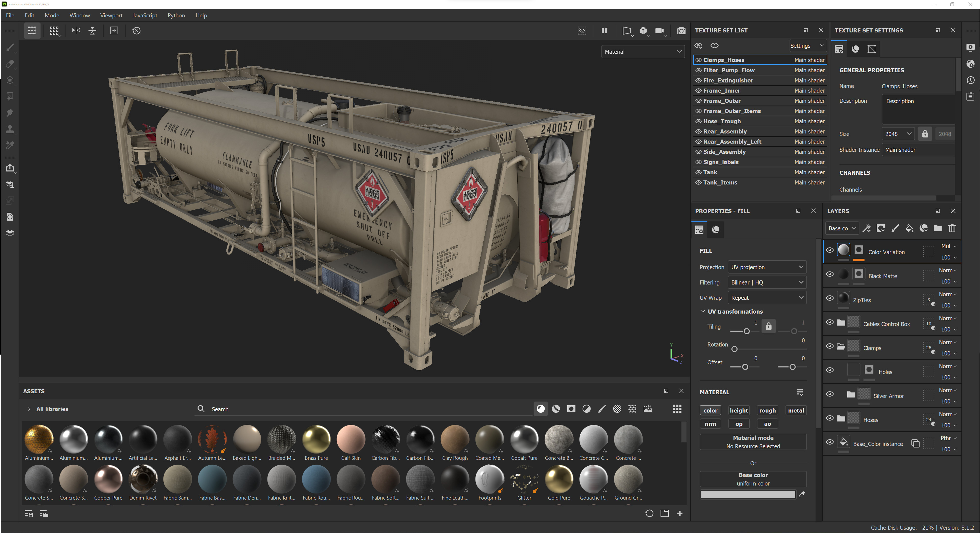Select the Paint brush tool in left toolbar
980x533 pixels.
pyautogui.click(x=10, y=48)
